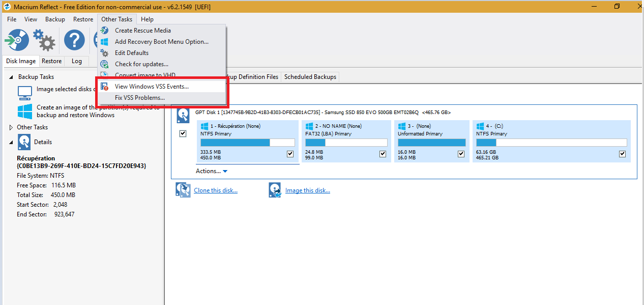Image resolution: width=644 pixels, height=305 pixels.
Task: Open settings via the gears toolbar icon
Action: click(x=44, y=40)
